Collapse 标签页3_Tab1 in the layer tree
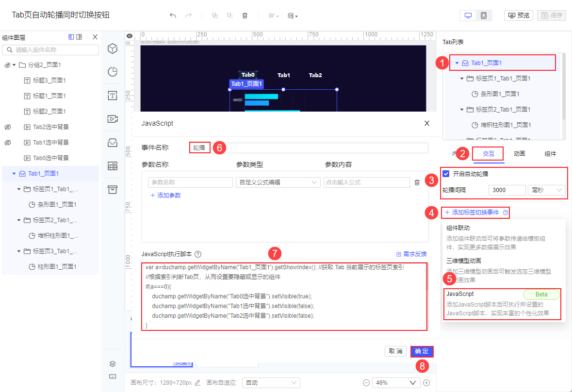 (19, 251)
